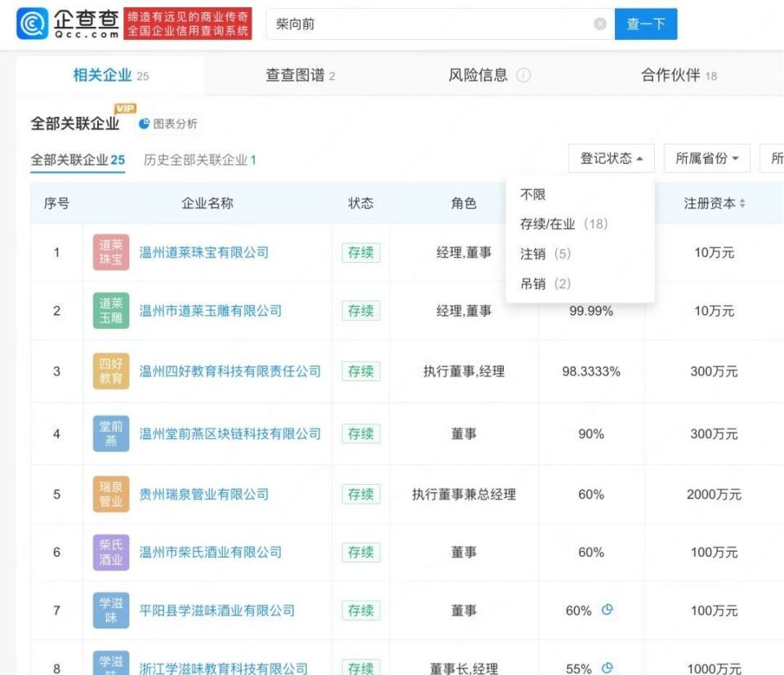Clear the search box with the x icon
Viewport: 784px width, 675px height.
point(599,23)
